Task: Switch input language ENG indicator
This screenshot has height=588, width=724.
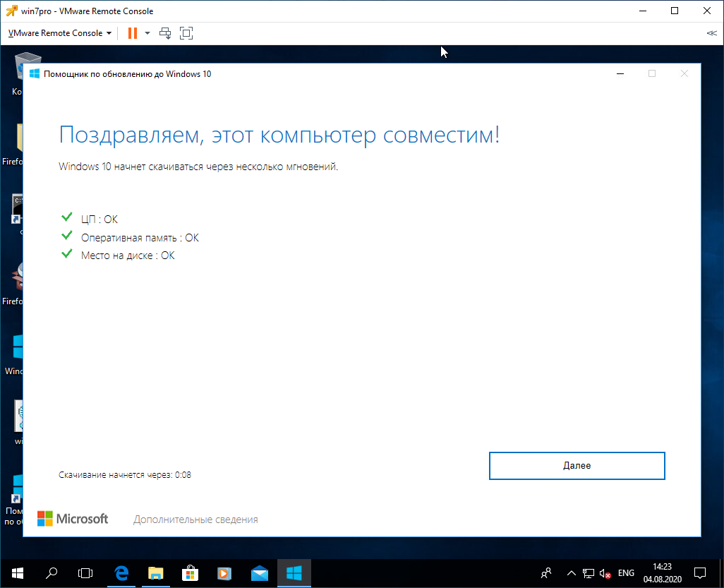Action: tap(626, 573)
